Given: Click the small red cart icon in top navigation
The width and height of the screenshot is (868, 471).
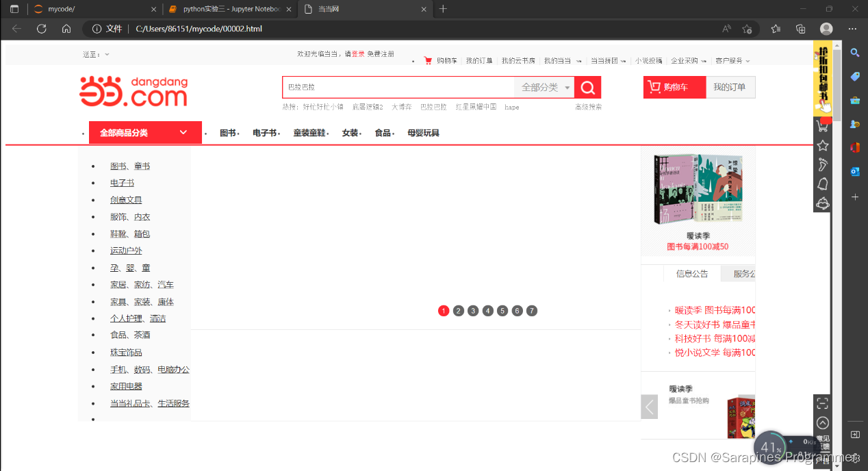Looking at the screenshot, I should coord(429,60).
